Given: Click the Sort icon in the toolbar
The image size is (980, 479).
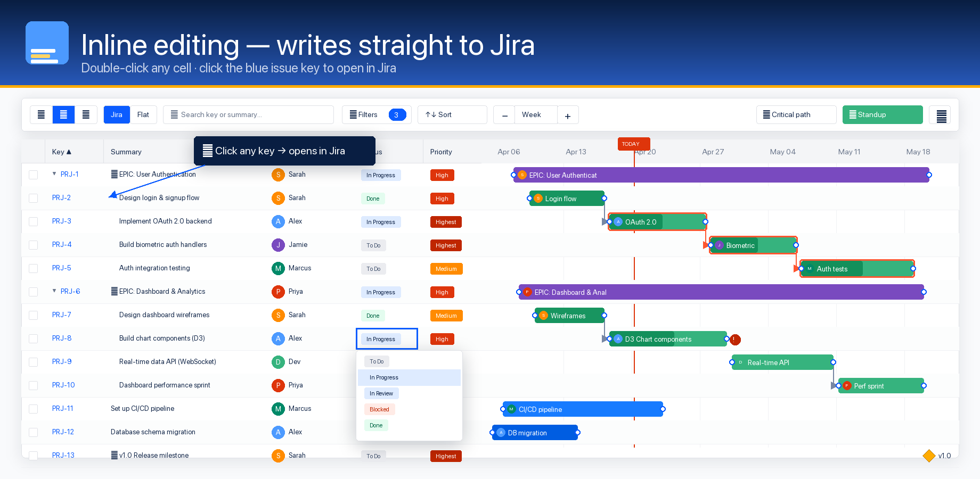Looking at the screenshot, I should (x=430, y=114).
